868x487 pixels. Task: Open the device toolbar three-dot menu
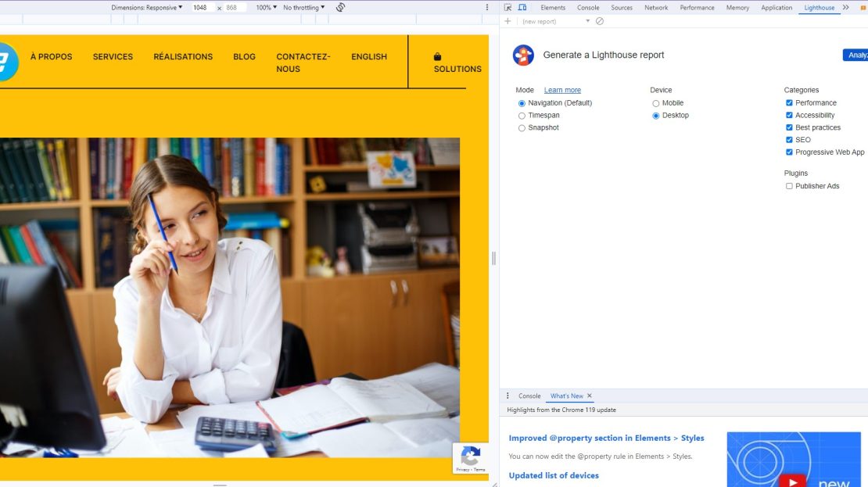[486, 7]
